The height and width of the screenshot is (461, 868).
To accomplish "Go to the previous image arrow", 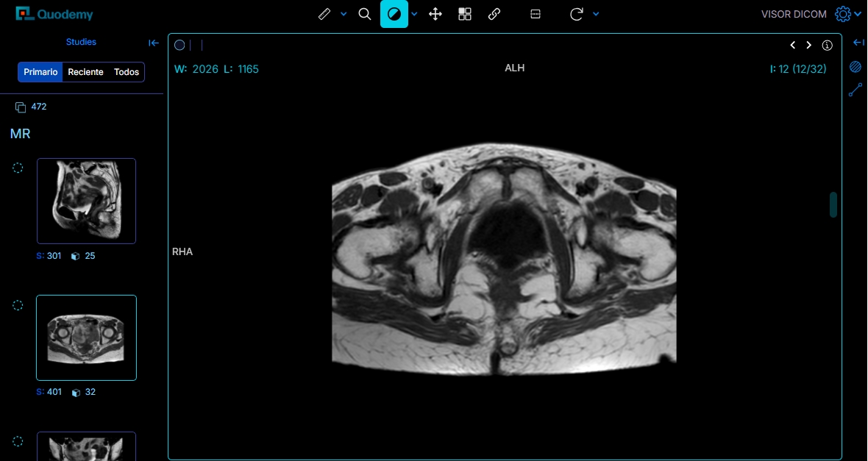I will (x=793, y=46).
